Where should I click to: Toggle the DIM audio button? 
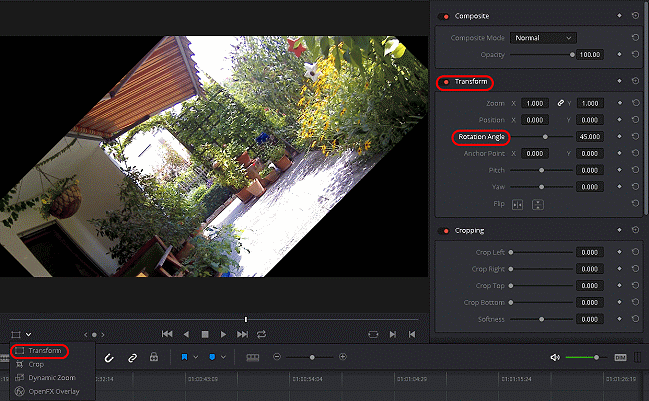(620, 358)
